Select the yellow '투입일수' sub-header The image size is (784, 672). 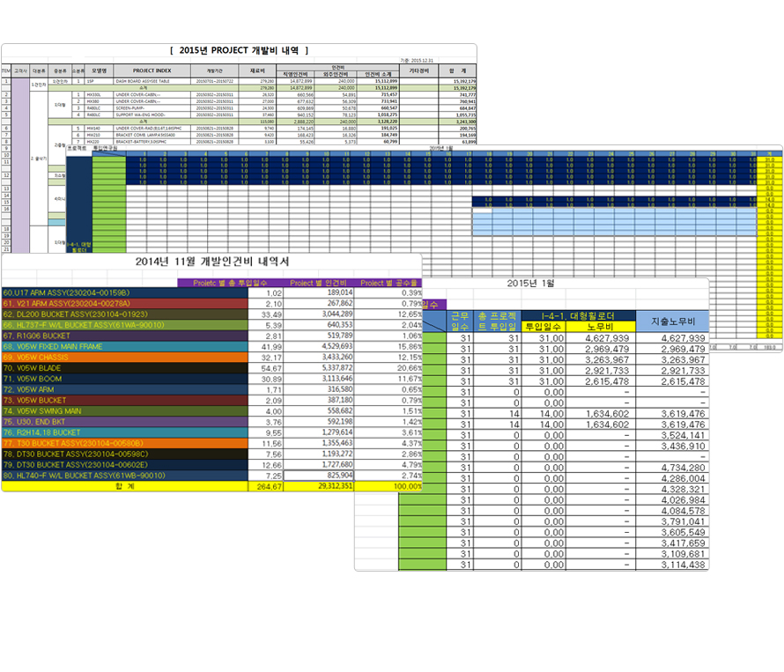[544, 327]
